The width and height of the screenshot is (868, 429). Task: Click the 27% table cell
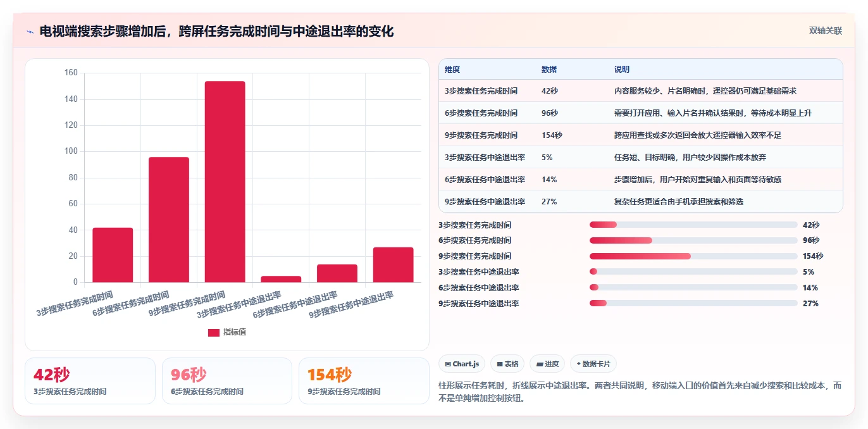[549, 202]
